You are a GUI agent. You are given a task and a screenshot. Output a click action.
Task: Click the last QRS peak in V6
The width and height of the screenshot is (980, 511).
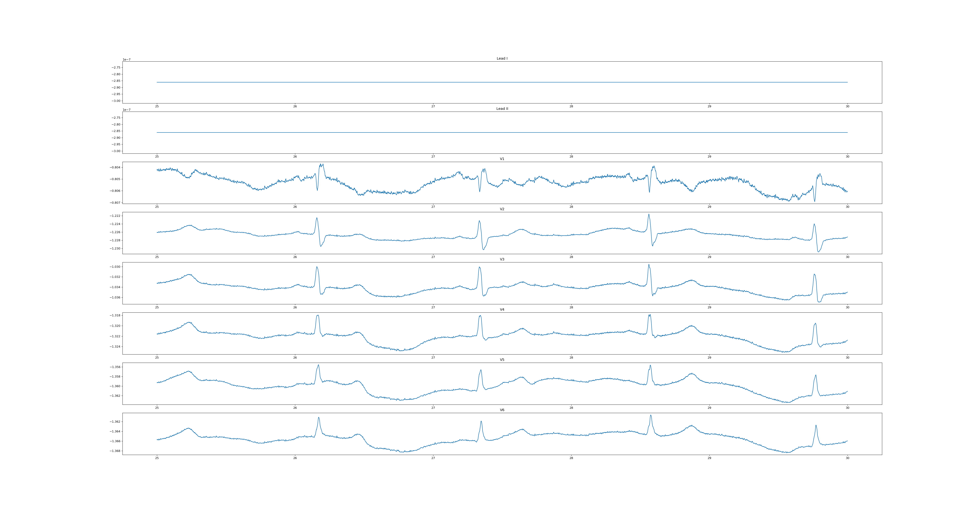(x=816, y=425)
